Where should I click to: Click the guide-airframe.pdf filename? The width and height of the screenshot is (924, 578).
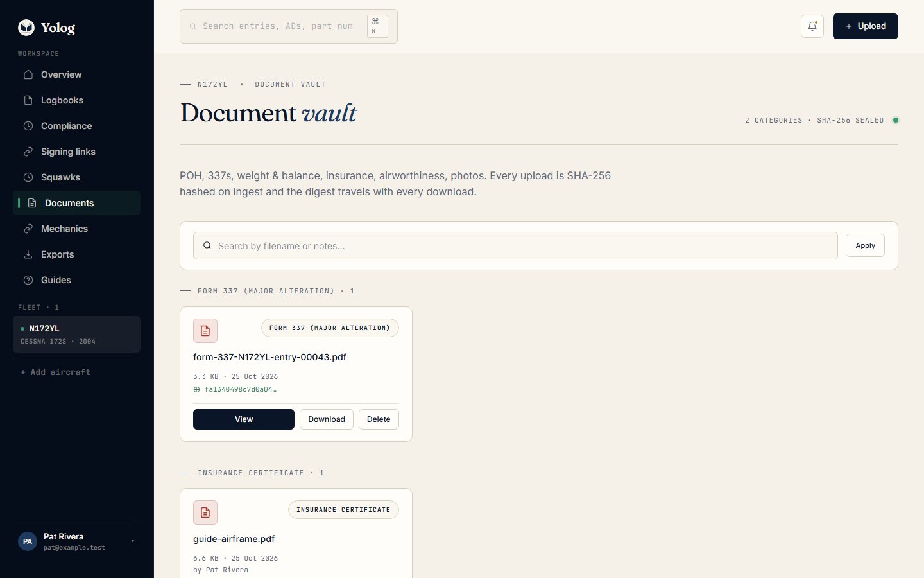tap(234, 539)
